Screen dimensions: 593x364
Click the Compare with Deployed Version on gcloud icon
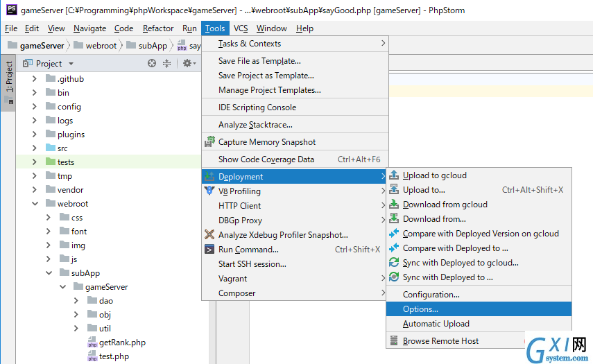click(394, 233)
